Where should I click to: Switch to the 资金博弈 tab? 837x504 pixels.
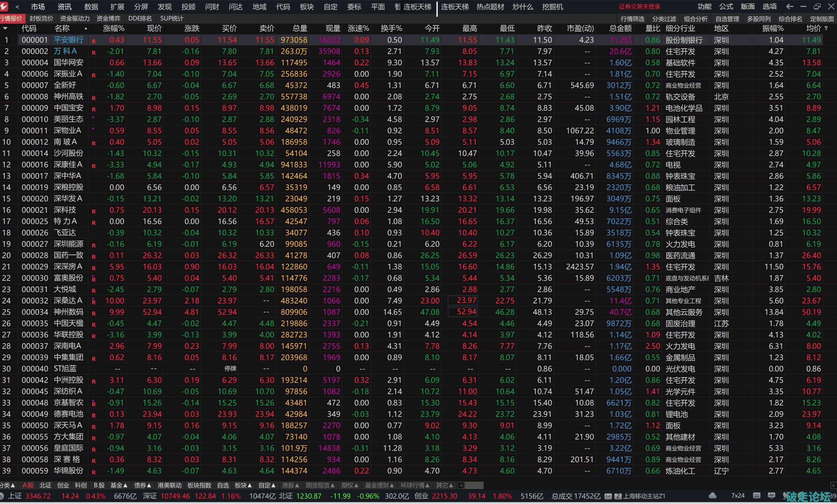(108, 18)
